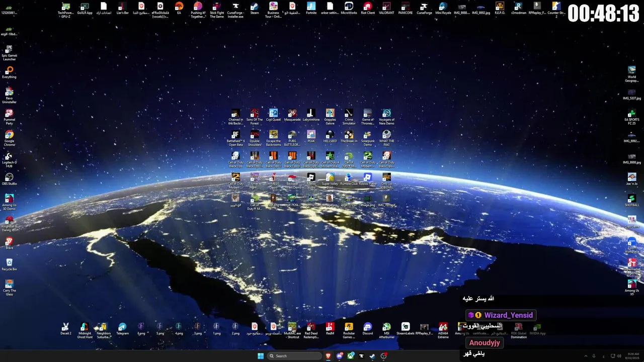Launch the EA app desktop icon
Viewport: 644px width, 362px height.
179,9
